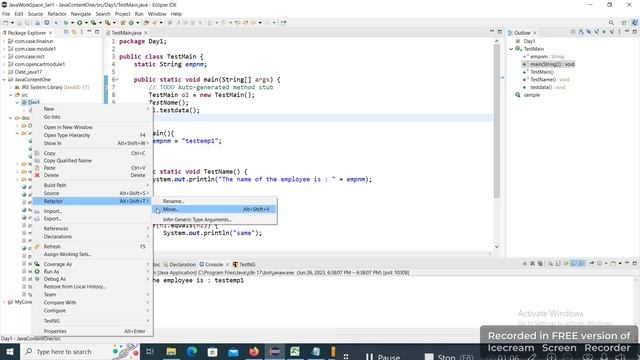Open Excel from the taskbar
640x360 pixels.
[295, 351]
